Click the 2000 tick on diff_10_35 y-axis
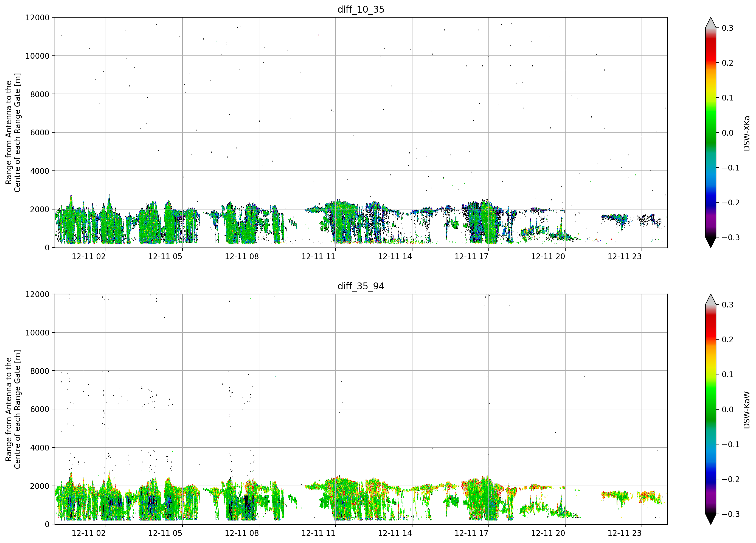Image resolution: width=756 pixels, height=543 pixels. point(40,209)
